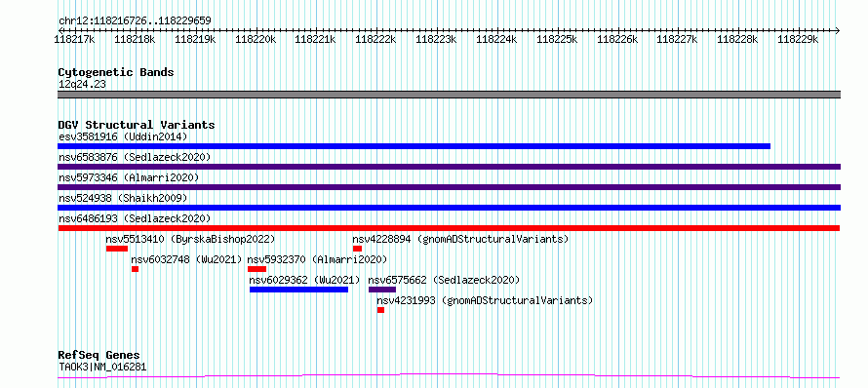Click the 118219k ruler label
Image resolution: width=868 pixels, height=388 pixels.
[x=195, y=39]
